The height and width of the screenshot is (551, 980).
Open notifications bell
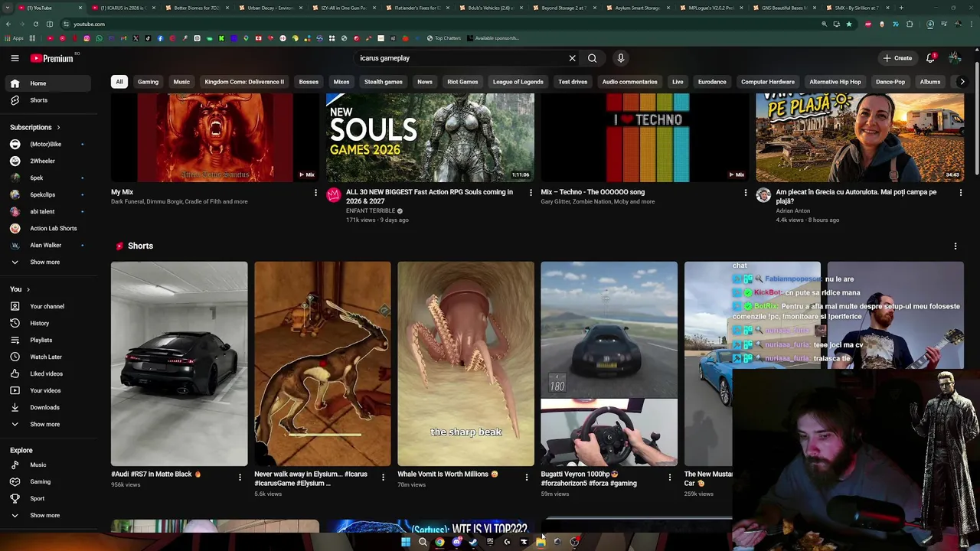931,58
